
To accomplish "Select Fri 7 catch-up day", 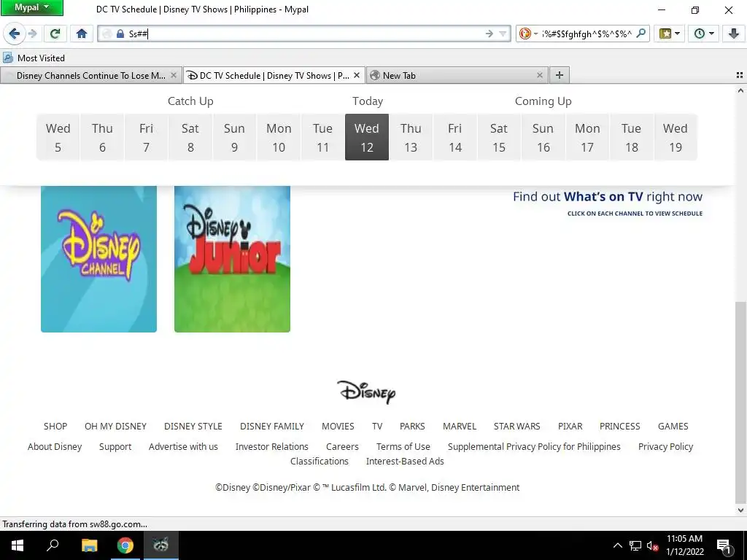I will click(x=146, y=137).
